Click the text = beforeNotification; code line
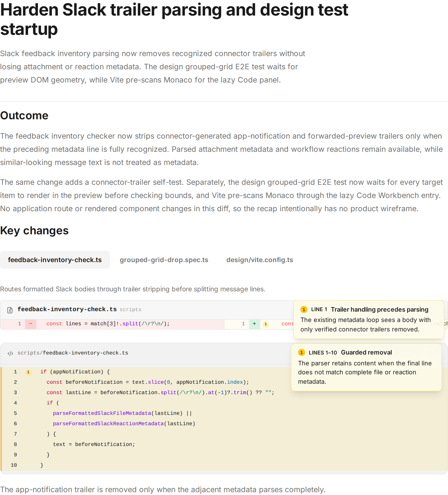This screenshot has height=495, width=448. (94, 444)
